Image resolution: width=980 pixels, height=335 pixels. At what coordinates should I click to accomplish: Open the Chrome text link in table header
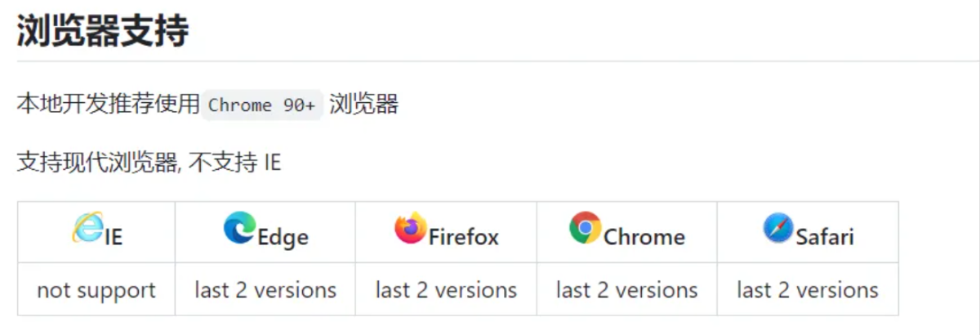pos(644,238)
